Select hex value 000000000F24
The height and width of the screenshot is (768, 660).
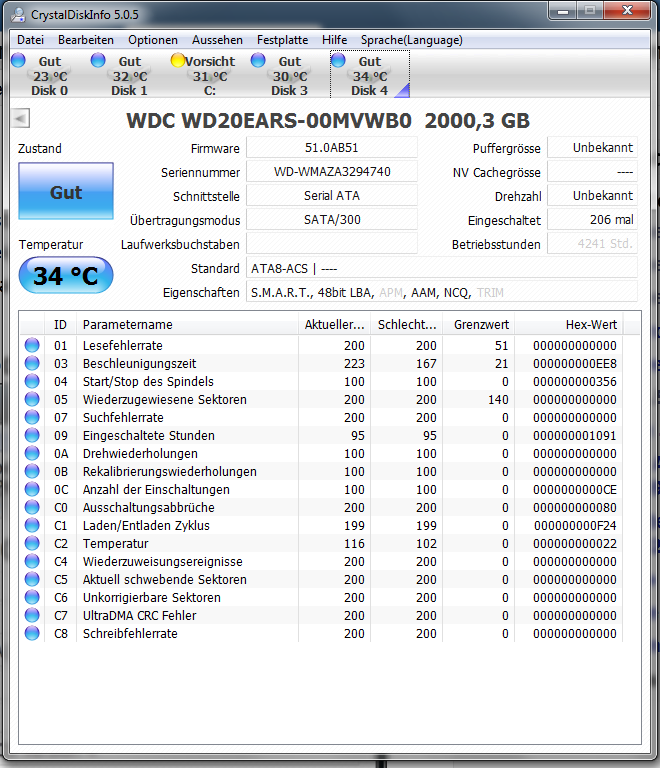click(x=575, y=526)
